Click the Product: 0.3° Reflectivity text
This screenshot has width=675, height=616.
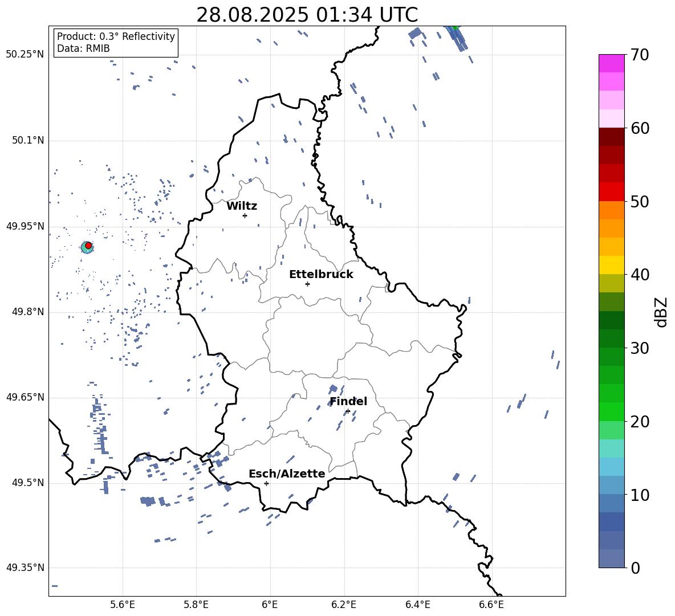tap(116, 36)
